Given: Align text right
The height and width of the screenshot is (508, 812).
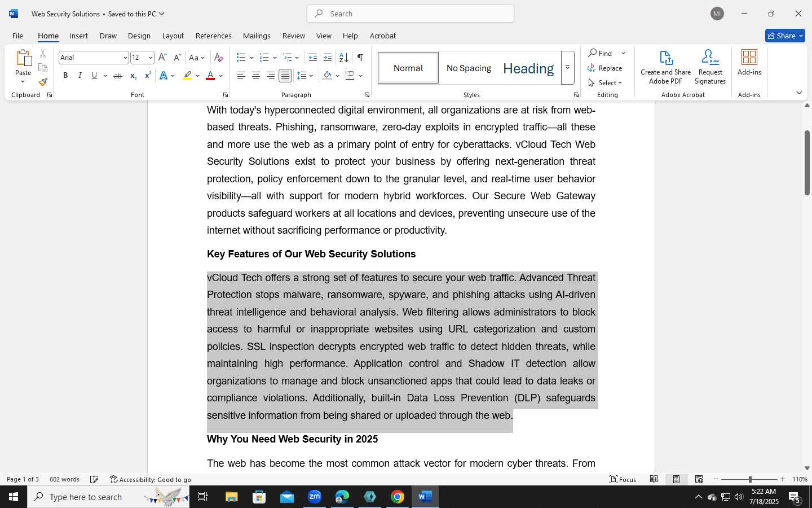Looking at the screenshot, I should [270, 76].
